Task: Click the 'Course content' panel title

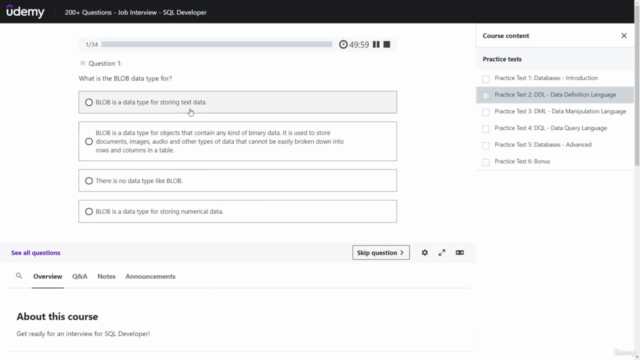Action: click(x=506, y=36)
